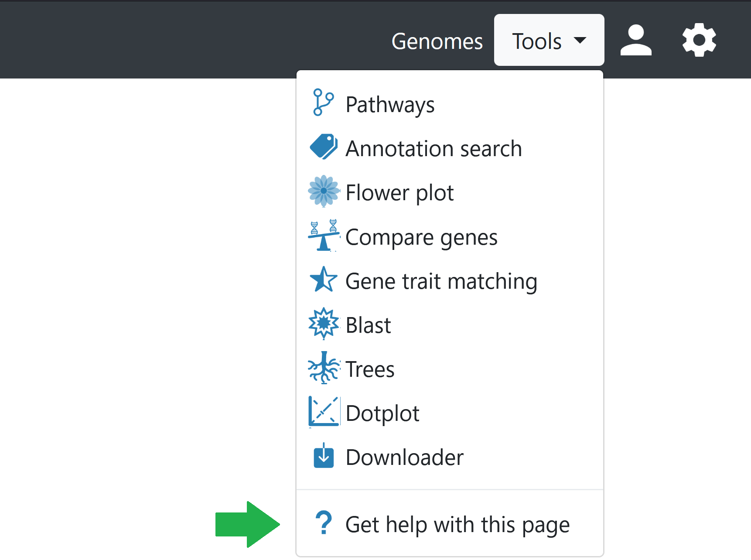This screenshot has width=751, height=560.
Task: Launch the Blast tool
Action: pos(368,325)
